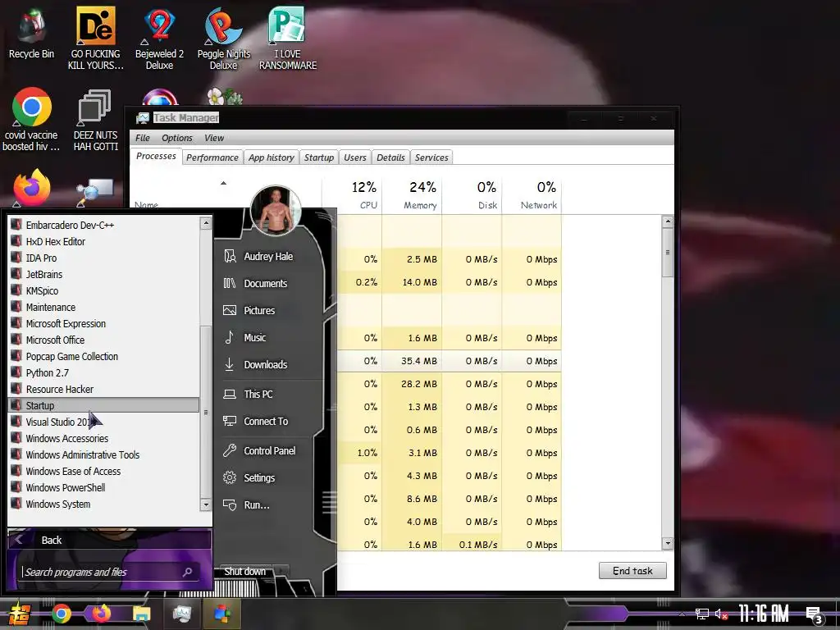Viewport: 840px width, 630px height.
Task: Open the Publisher shortcut icon on the desktop
Action: point(288,39)
